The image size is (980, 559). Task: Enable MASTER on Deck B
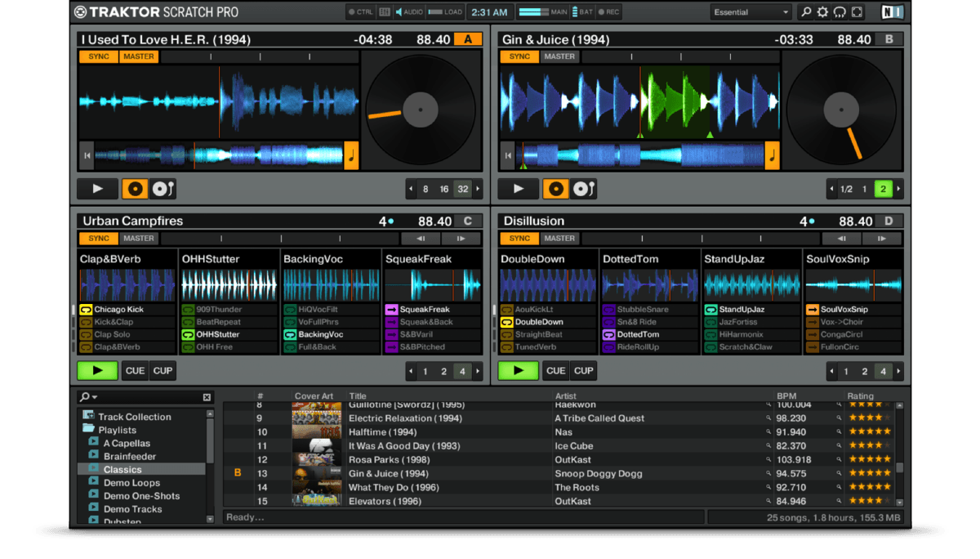[x=559, y=56]
